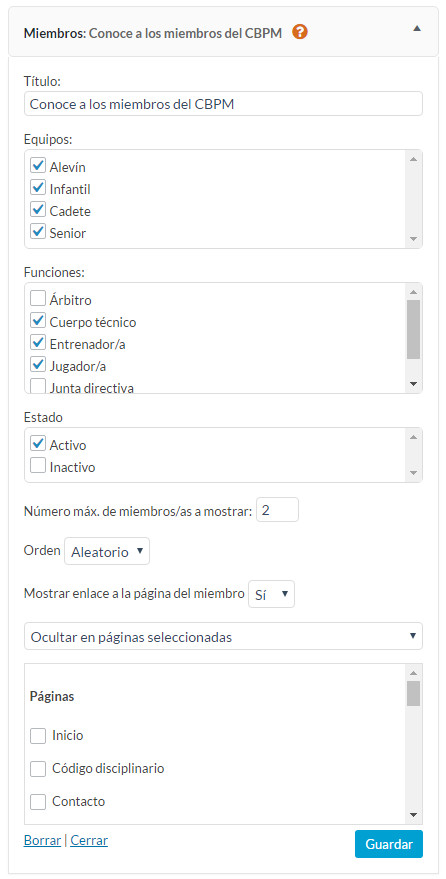Click the Estado list scroll-down arrow
Screen dimensions: 446x879
[414, 473]
